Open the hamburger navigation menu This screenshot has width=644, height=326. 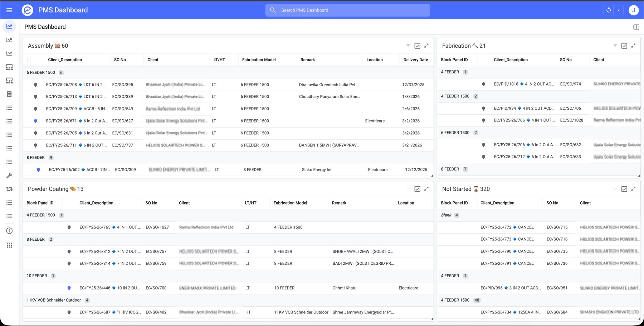9,10
